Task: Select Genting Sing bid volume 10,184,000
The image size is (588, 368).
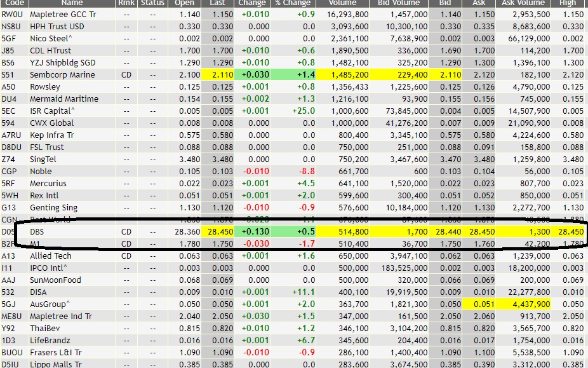Action: (x=406, y=208)
